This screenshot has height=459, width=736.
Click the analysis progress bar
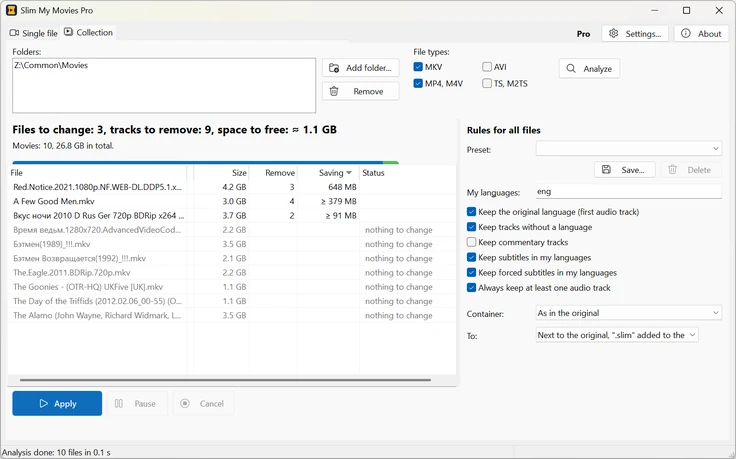click(x=206, y=162)
